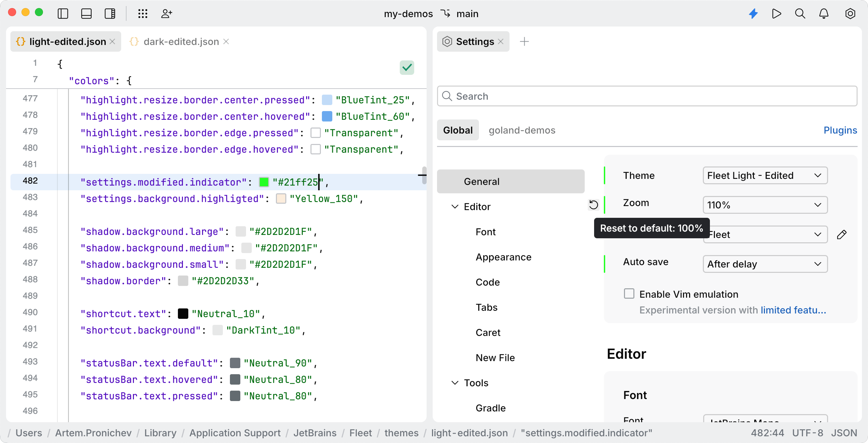Click the green settings.modified.indicator color swatch
The image size is (868, 443).
tap(264, 182)
